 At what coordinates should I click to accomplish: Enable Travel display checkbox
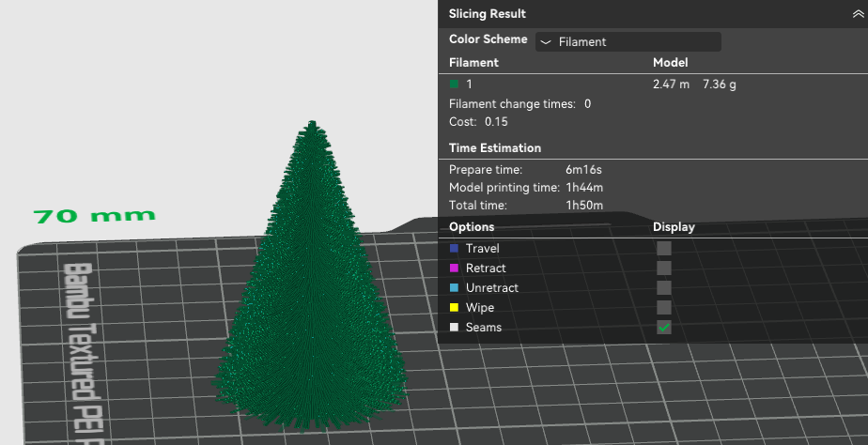(664, 249)
